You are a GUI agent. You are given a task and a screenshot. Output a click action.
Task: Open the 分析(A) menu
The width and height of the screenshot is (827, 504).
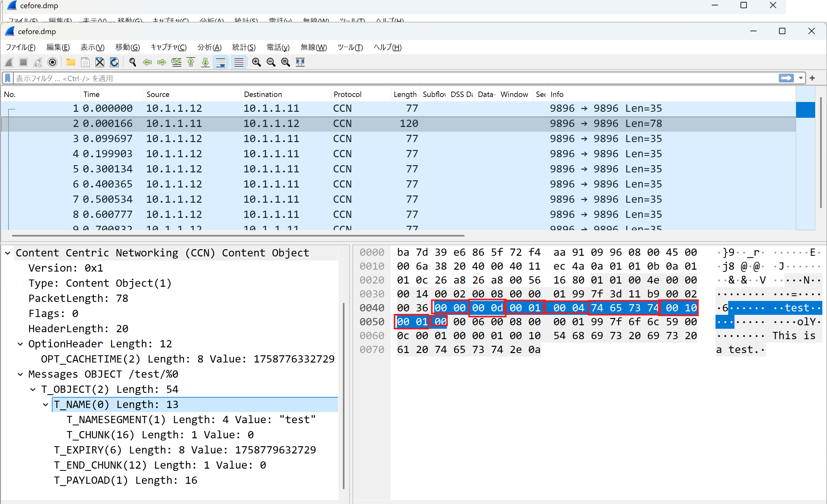click(209, 47)
